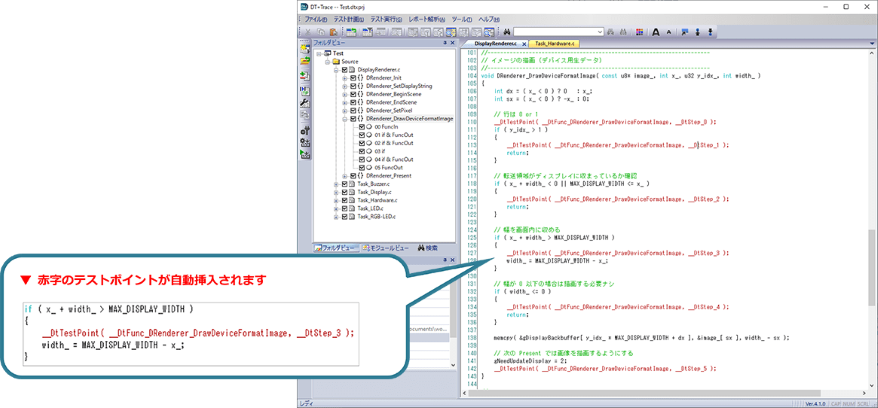The height and width of the screenshot is (408, 878).
Task: Open the ファイル (File) menu
Action: coord(315,19)
